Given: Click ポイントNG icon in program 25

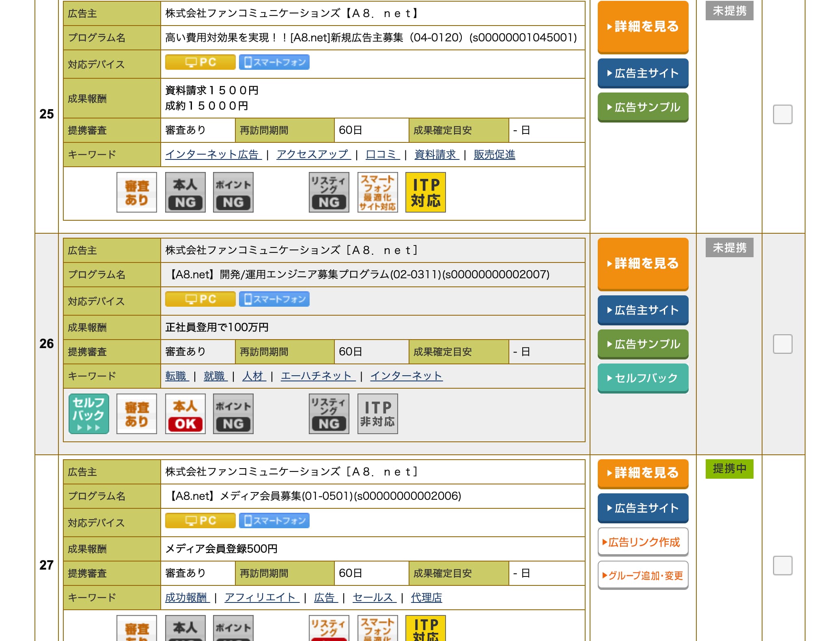Looking at the screenshot, I should coord(233,192).
